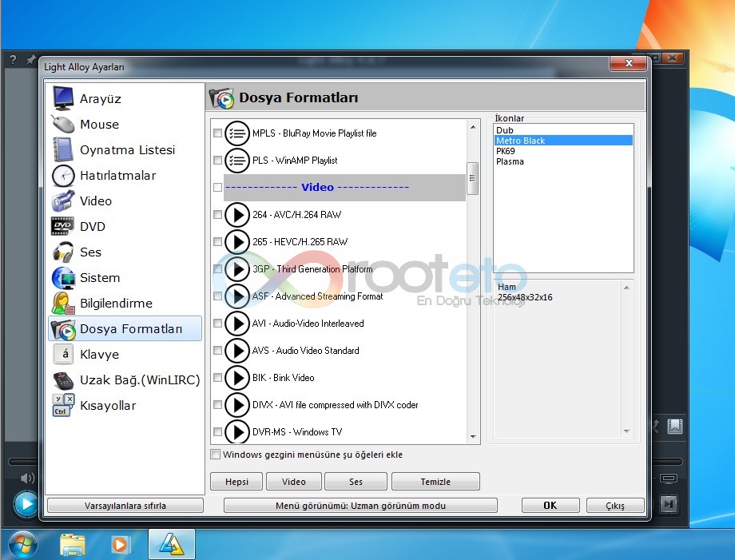Click the DIVX play icon

point(237,405)
